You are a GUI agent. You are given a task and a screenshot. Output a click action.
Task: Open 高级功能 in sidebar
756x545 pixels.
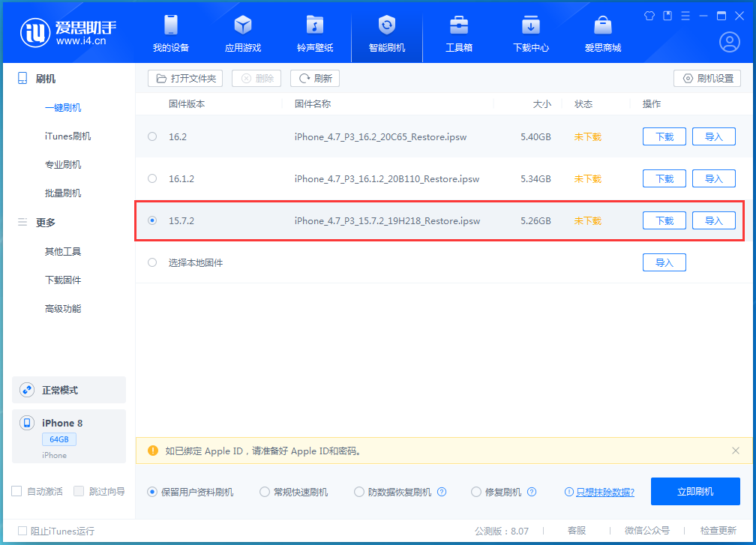(63, 308)
